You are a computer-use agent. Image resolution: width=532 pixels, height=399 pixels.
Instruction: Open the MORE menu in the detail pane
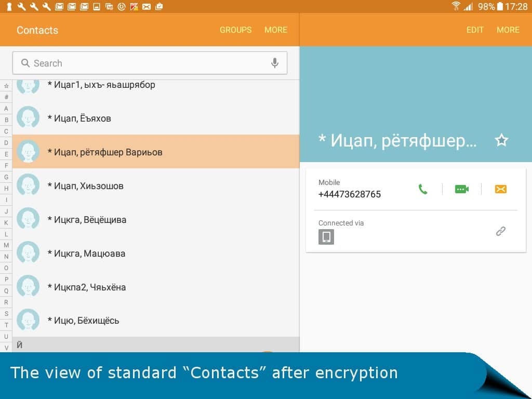[508, 30]
